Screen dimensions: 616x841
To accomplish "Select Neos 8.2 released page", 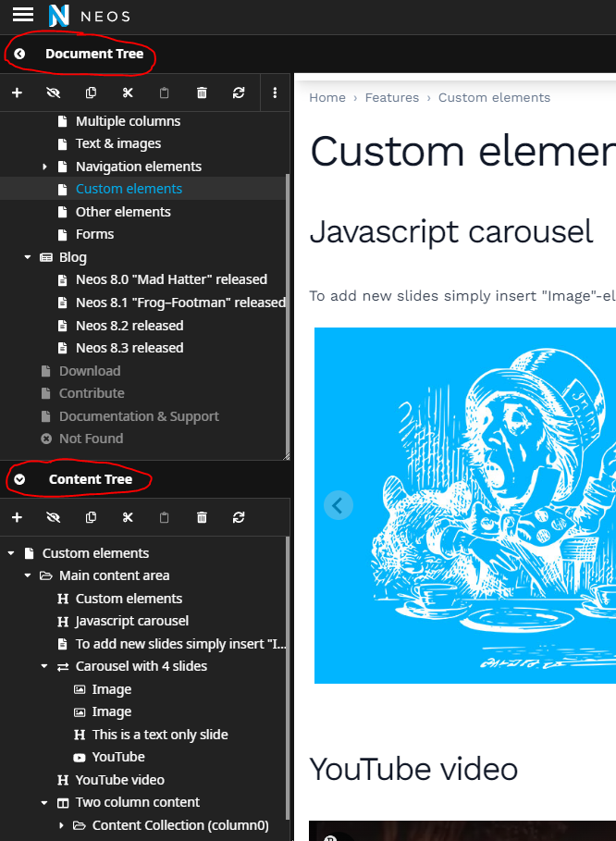I will click(x=129, y=326).
